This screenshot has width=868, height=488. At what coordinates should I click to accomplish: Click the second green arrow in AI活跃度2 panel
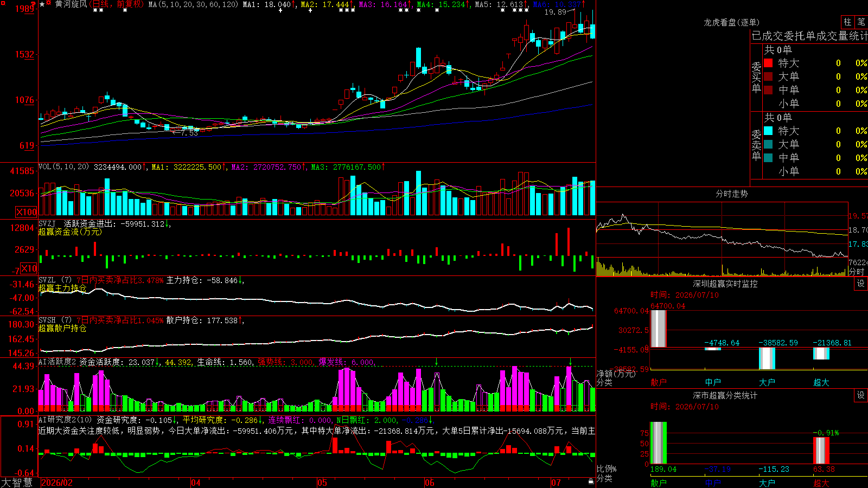[570, 362]
